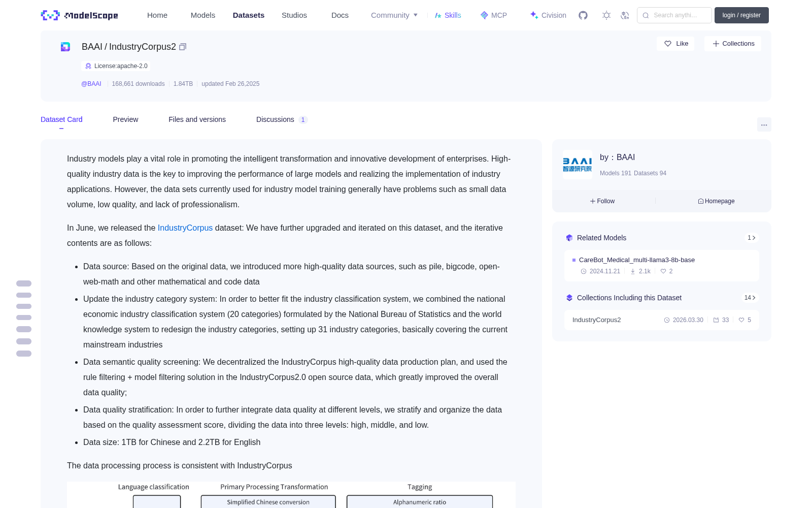Image resolution: width=812 pixels, height=508 pixels.
Task: Click the license badge icon
Action: [x=88, y=66]
